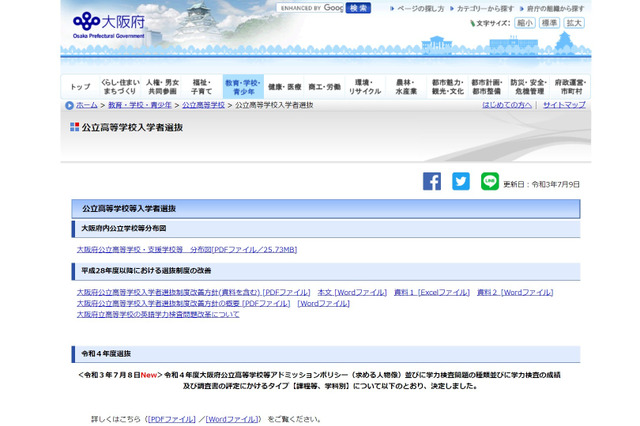This screenshot has width=640, height=426.
Task: Open はじめての方へ link
Action: [x=507, y=105]
